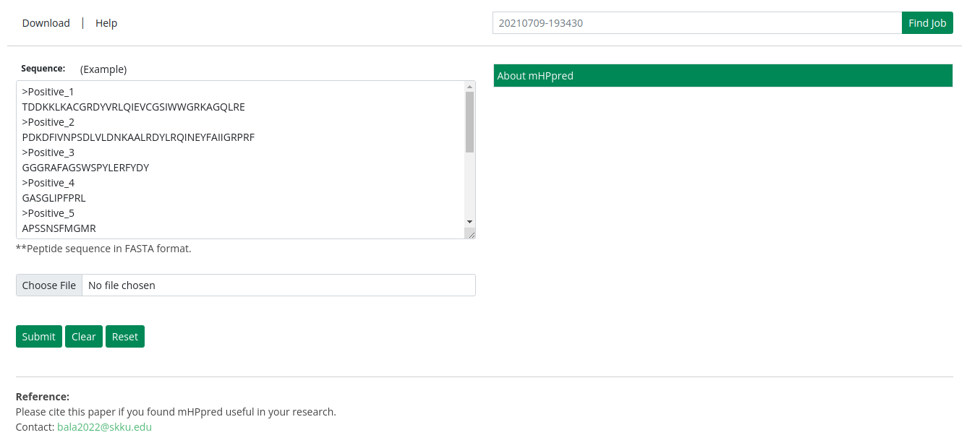
Task: Focus the job ID search field
Action: pyautogui.click(x=696, y=23)
